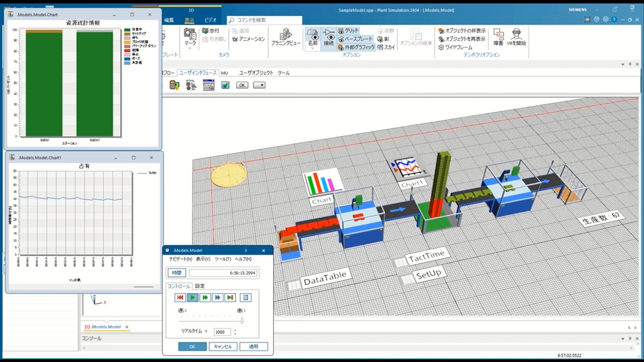Click the fast forward simulation button
Image resolution: width=644 pixels, height=362 pixels.
(x=205, y=297)
